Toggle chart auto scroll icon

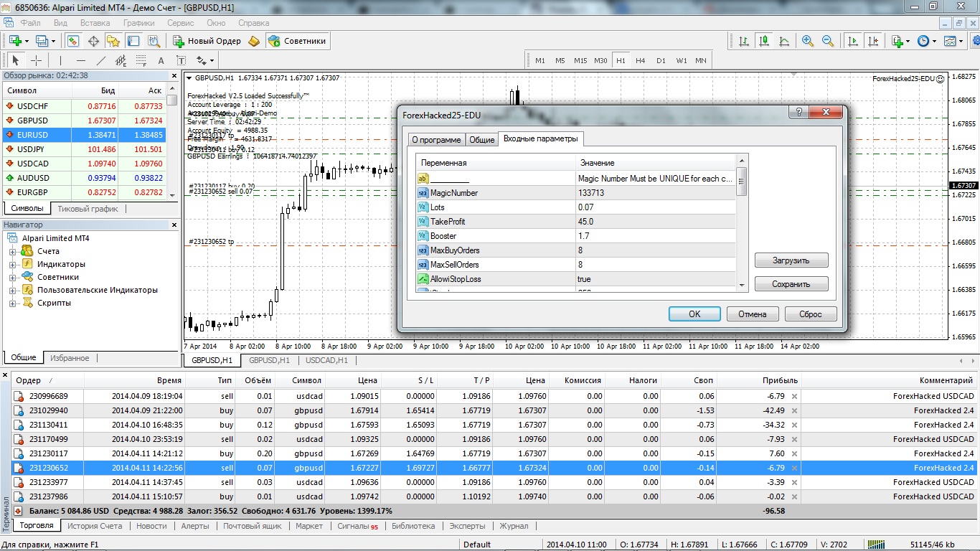point(852,41)
